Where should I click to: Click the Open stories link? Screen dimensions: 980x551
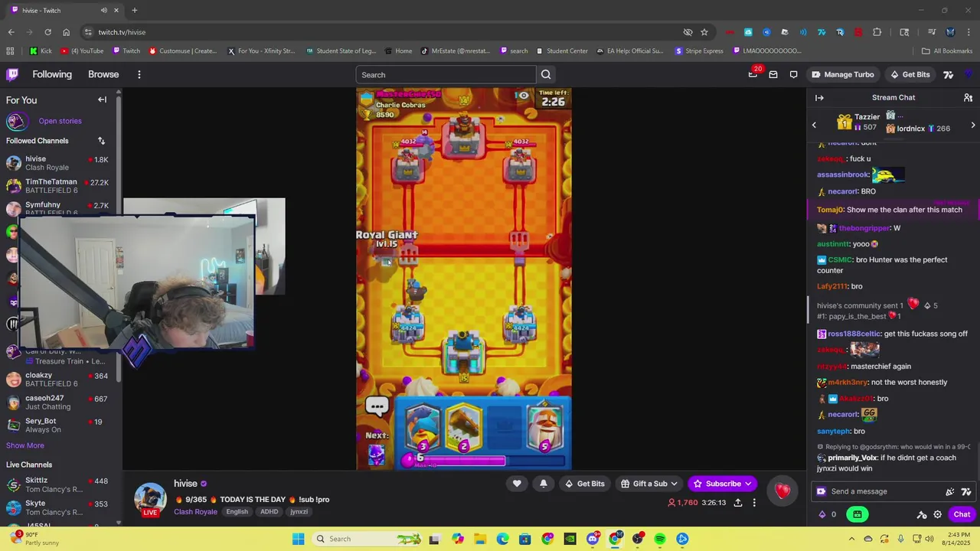point(60,121)
